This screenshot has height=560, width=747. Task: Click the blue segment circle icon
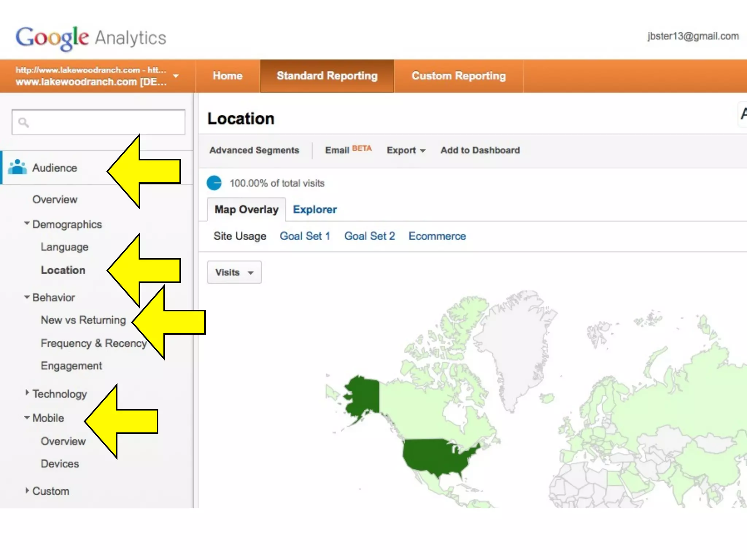coord(214,183)
